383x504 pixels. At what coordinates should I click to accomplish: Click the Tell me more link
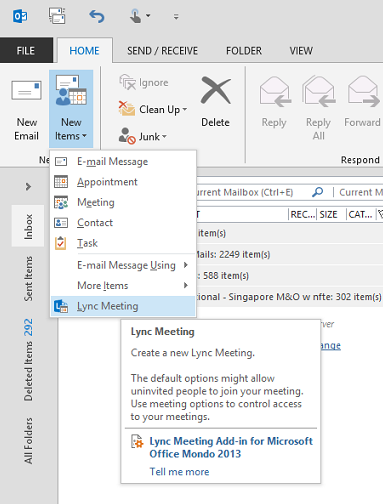pyautogui.click(x=179, y=472)
